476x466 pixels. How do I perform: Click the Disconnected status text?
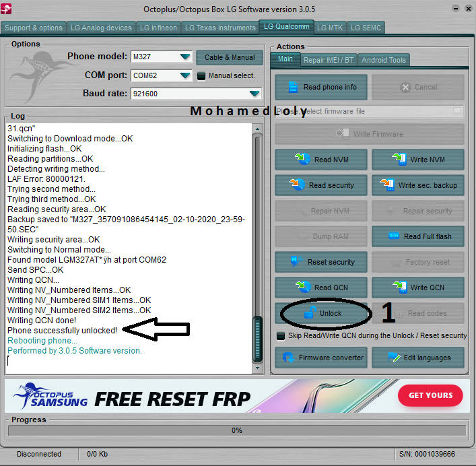39,454
